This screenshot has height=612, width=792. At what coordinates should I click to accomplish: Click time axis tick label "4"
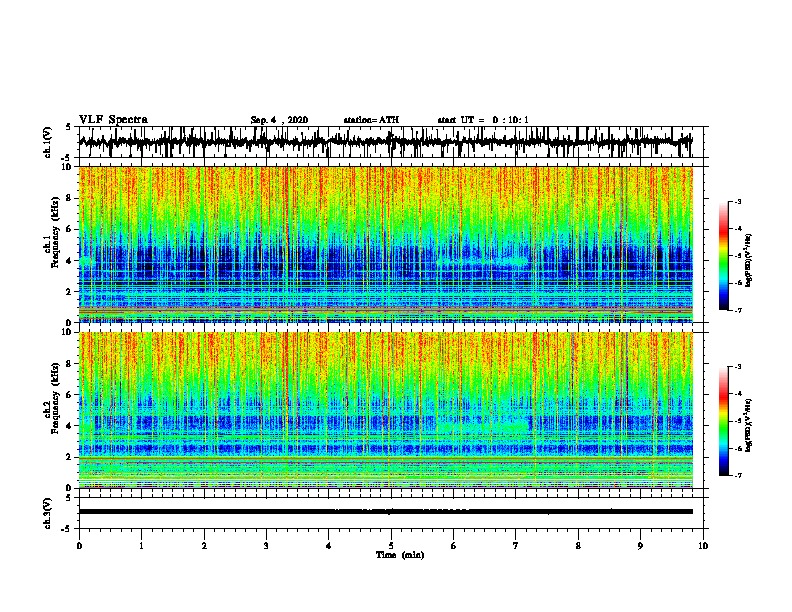[329, 546]
